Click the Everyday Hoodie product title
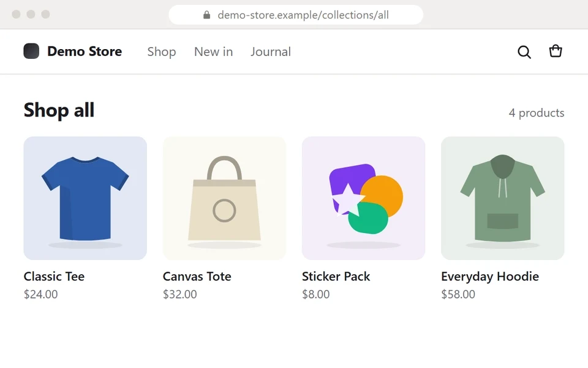 [x=490, y=277]
